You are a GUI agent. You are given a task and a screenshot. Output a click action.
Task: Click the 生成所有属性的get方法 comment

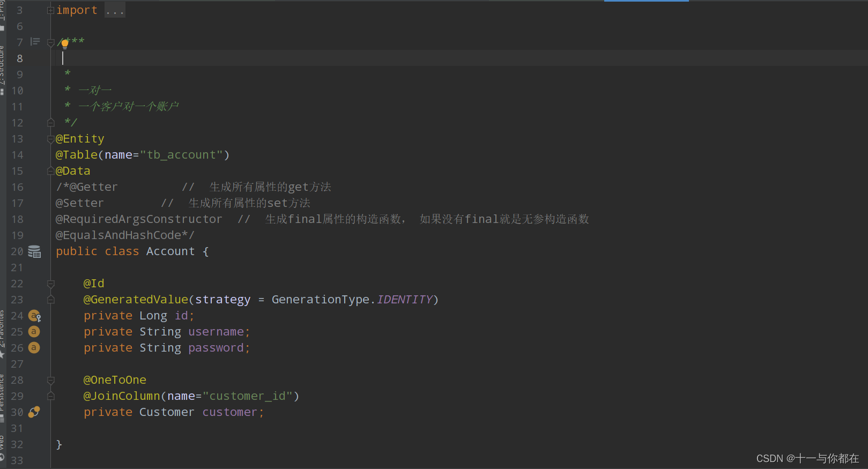tap(270, 187)
